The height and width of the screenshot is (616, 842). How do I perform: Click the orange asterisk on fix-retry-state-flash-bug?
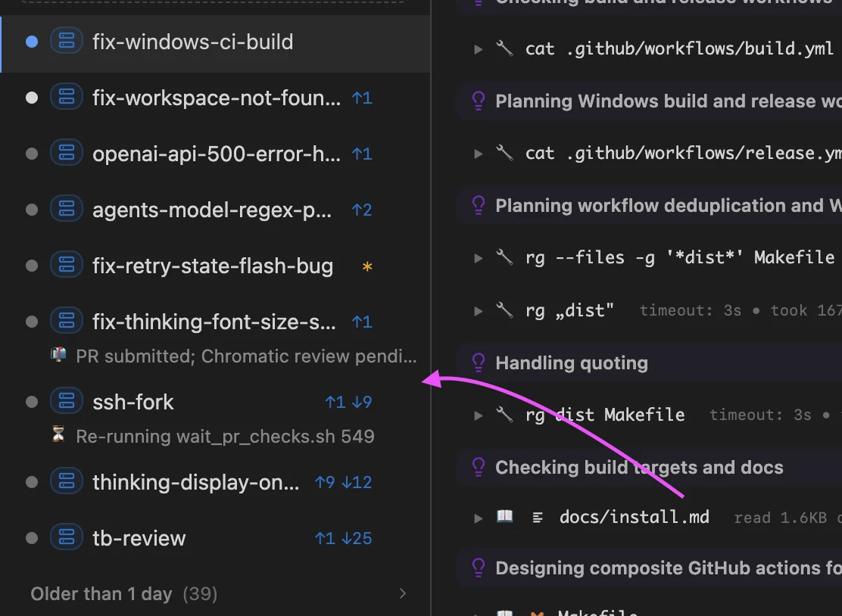367,266
